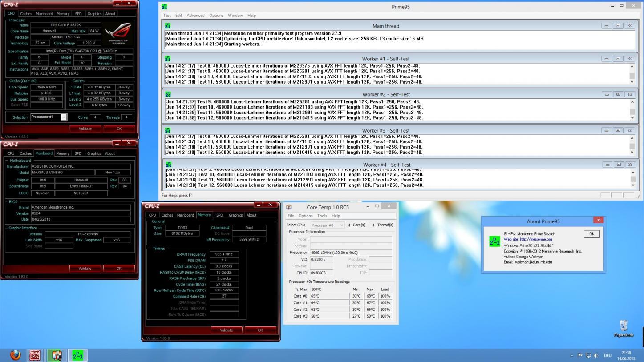Switch to Memory tab in the Mainboard CPU-Z window
Viewport: 644px width, 362px height.
(x=63, y=153)
